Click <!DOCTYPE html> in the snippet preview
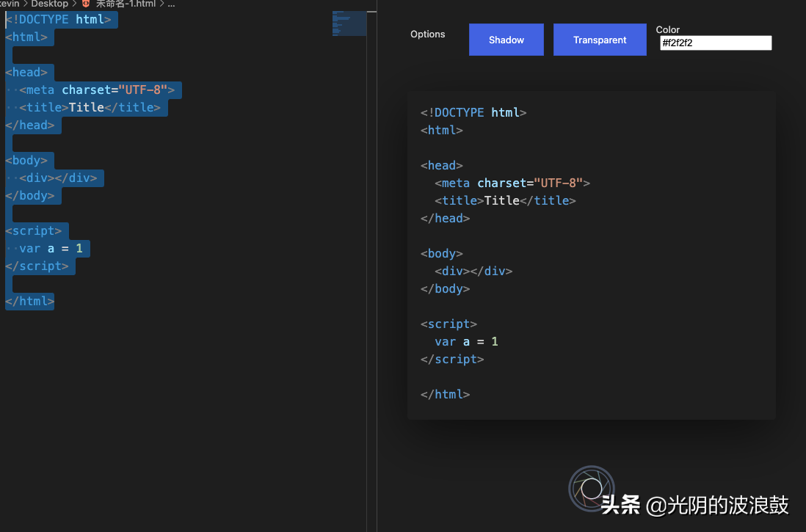 pyautogui.click(x=473, y=112)
